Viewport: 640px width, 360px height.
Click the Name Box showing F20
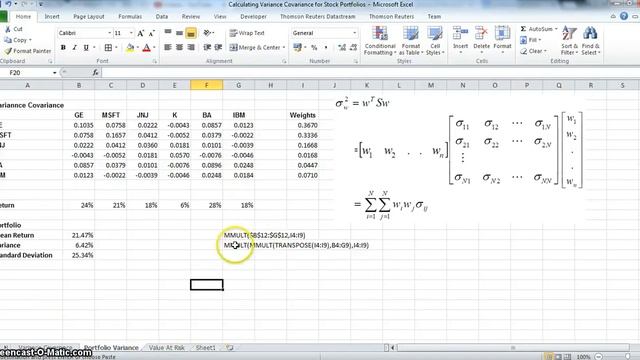point(27,73)
